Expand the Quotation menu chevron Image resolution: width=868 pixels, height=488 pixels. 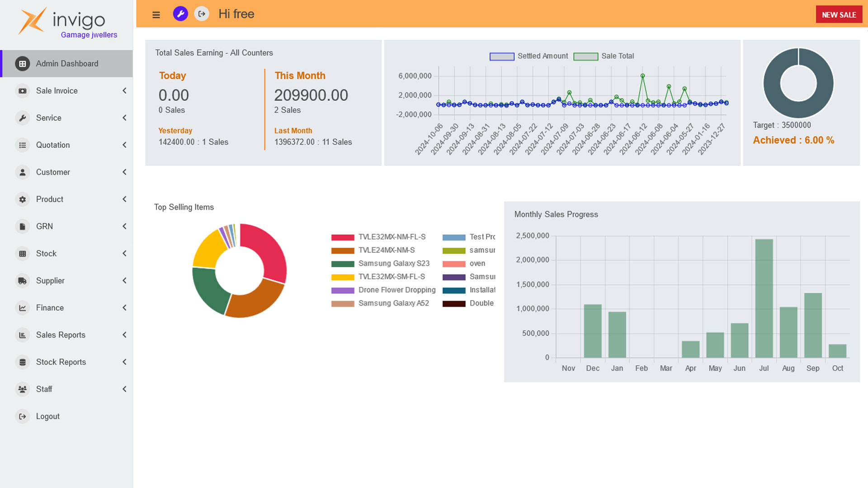(124, 145)
